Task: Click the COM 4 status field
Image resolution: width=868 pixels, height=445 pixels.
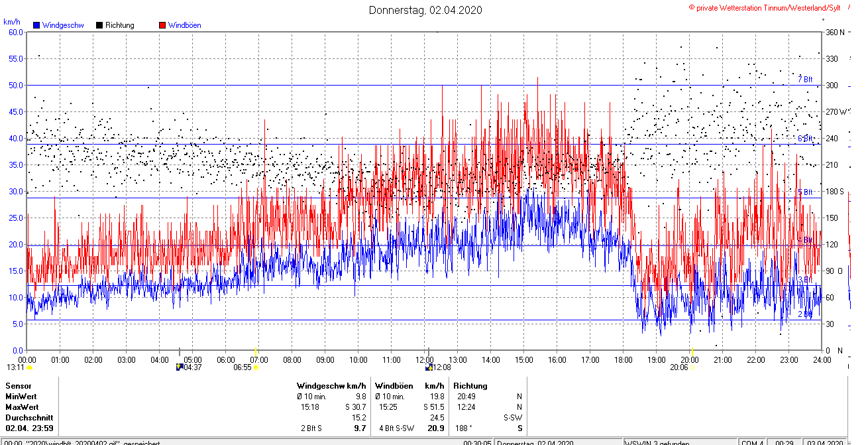Action: tap(752, 442)
